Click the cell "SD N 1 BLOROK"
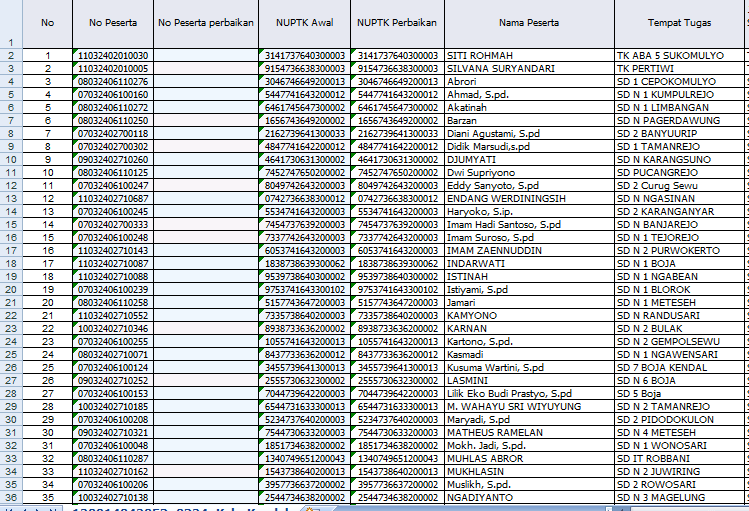This screenshot has height=511, width=749. 679,289
